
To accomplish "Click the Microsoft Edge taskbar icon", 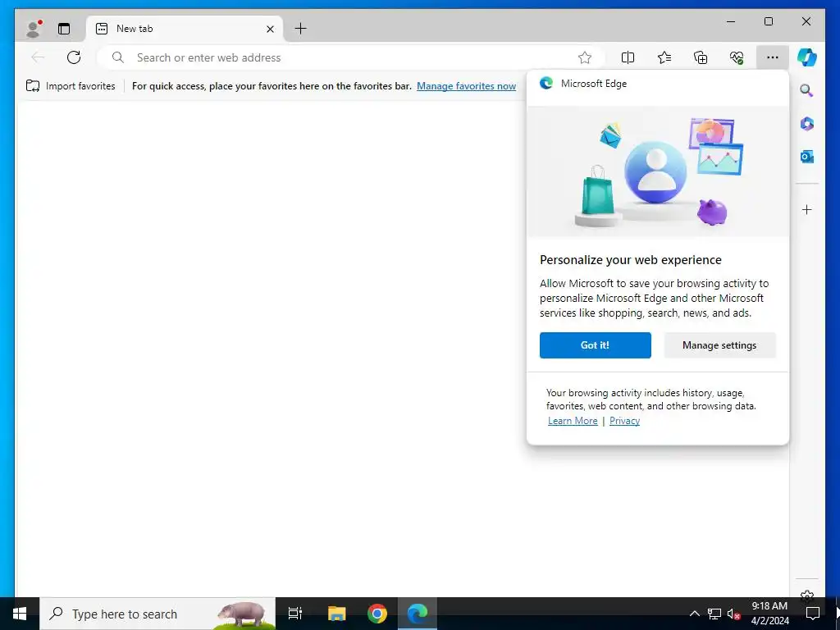I will [418, 614].
